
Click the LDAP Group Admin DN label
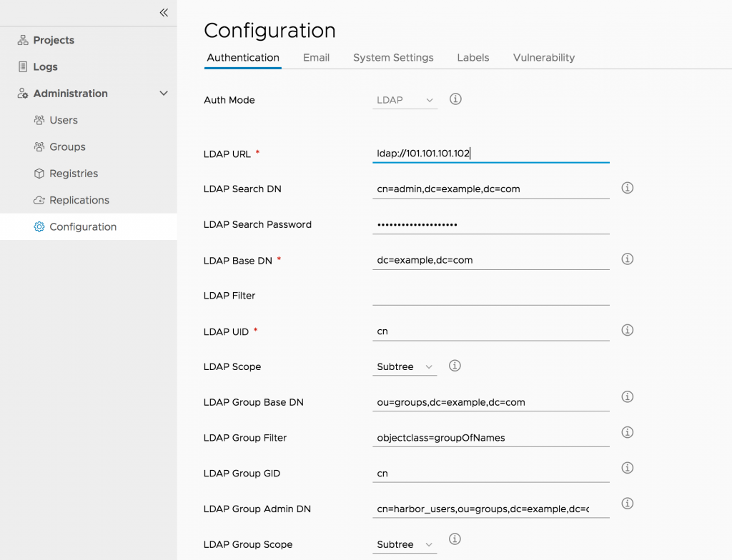[x=257, y=509]
